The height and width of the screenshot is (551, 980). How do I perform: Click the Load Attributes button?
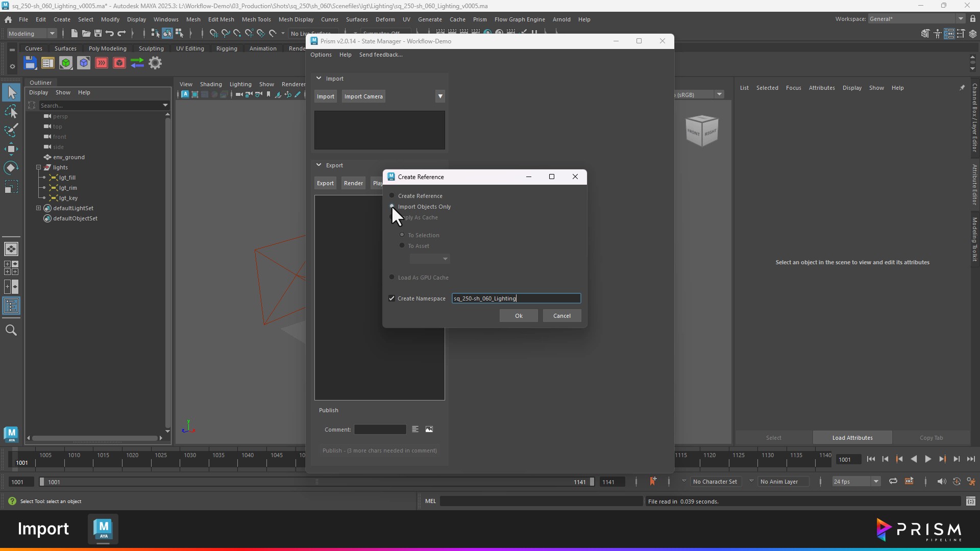click(852, 438)
